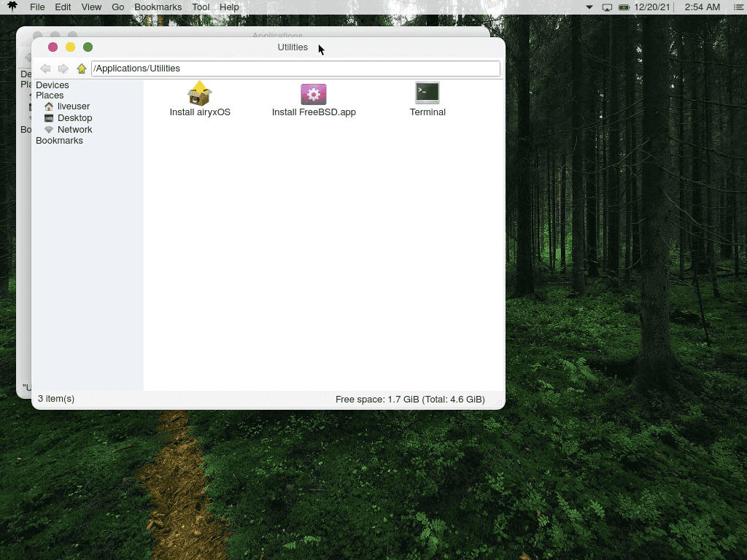This screenshot has width=747, height=560.
Task: Open the Tool menu
Action: pos(201,7)
